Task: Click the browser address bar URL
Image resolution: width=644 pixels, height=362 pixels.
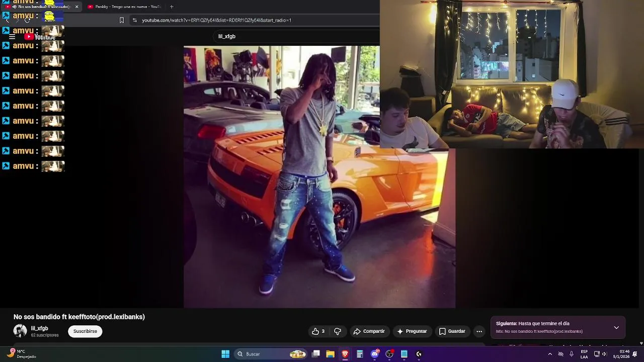Action: (216, 20)
